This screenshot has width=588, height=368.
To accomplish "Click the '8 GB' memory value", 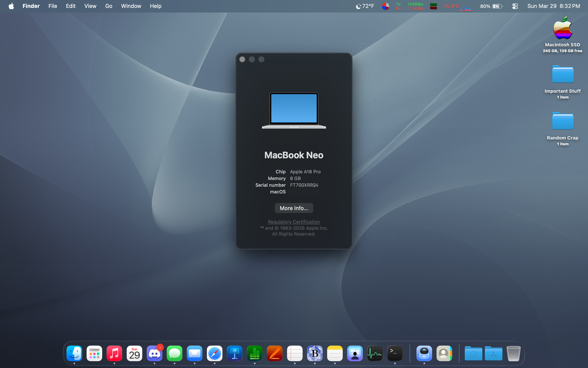I will 295,178.
